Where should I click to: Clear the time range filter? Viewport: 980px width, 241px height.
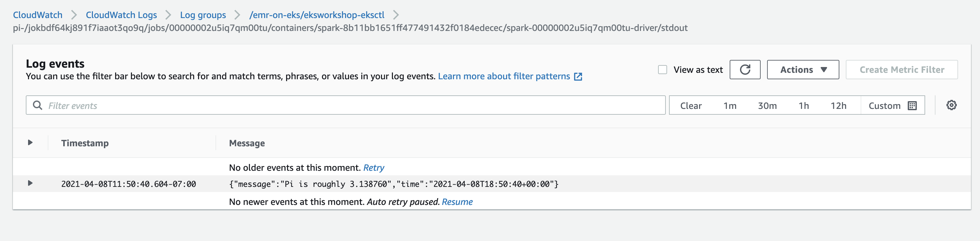(691, 106)
